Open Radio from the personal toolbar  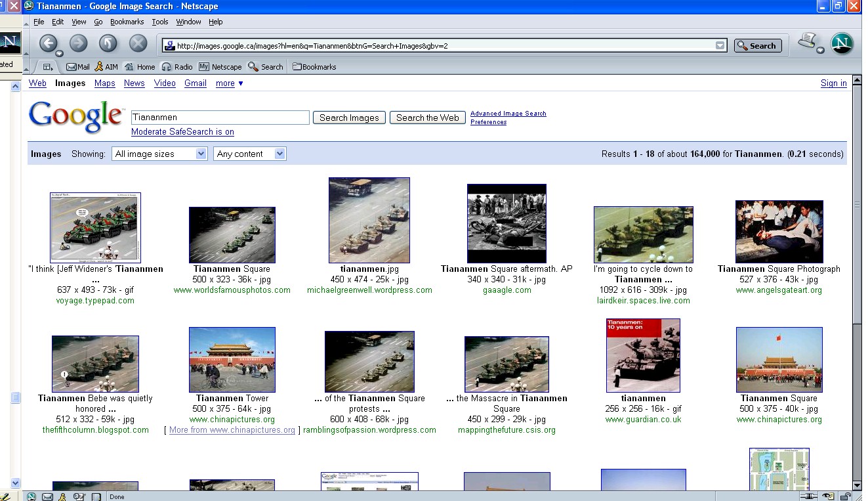coord(177,67)
